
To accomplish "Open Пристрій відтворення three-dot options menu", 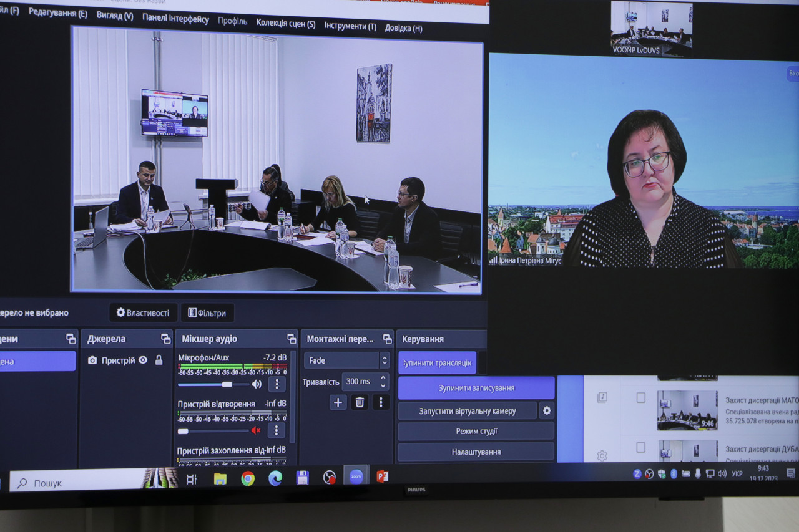I will (x=277, y=430).
